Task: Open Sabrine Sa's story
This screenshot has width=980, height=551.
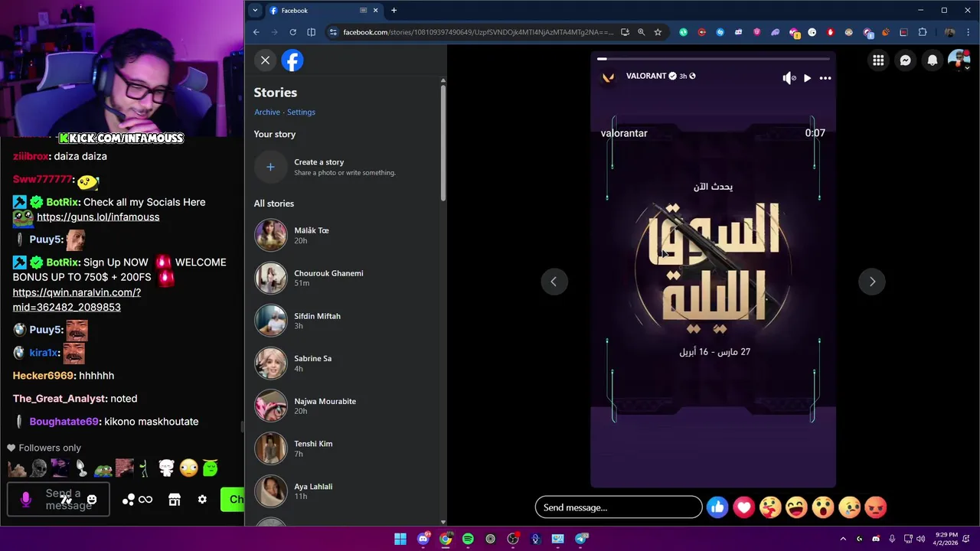Action: pos(345,364)
